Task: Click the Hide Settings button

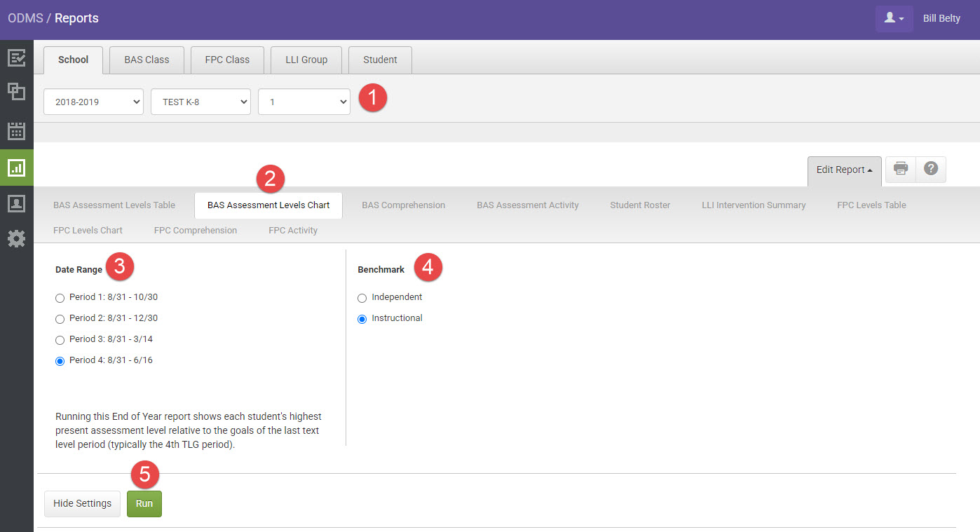Action: (x=82, y=503)
